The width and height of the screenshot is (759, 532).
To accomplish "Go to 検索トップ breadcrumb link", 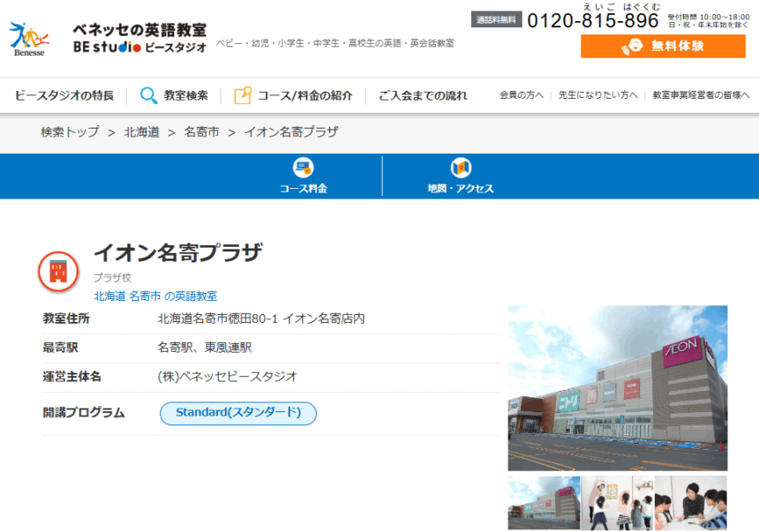I will point(71,131).
